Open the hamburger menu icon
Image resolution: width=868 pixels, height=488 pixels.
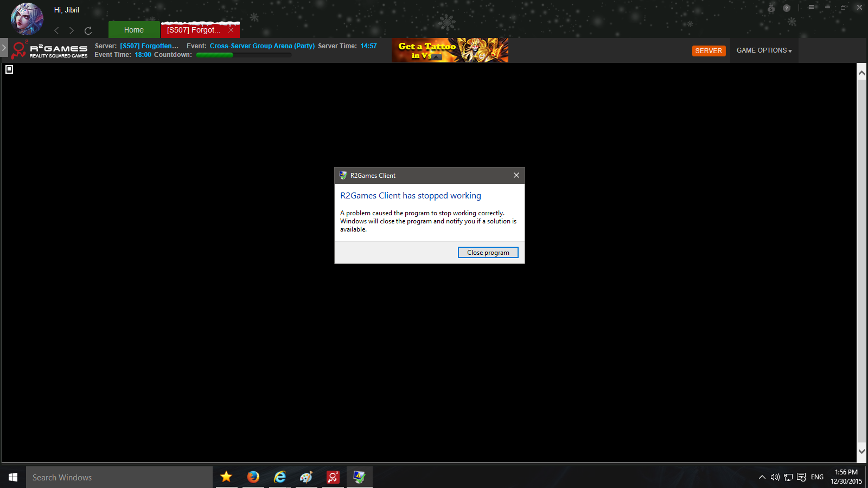point(811,8)
